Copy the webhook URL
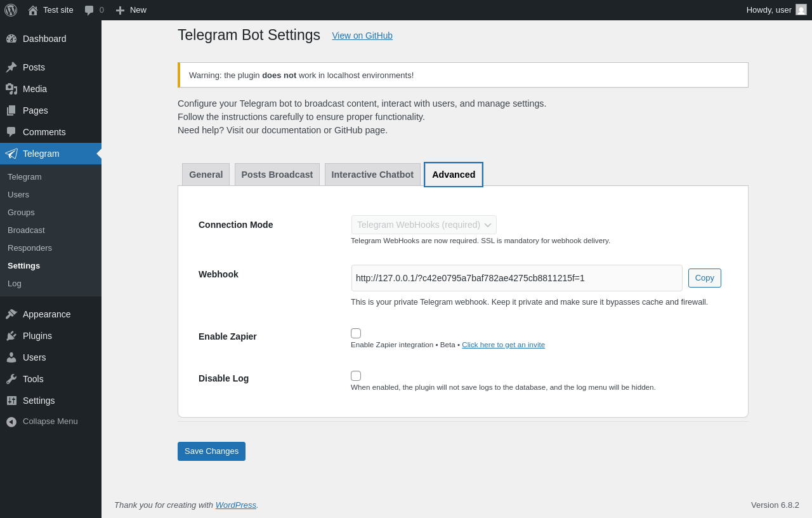The width and height of the screenshot is (812, 518). (x=705, y=278)
